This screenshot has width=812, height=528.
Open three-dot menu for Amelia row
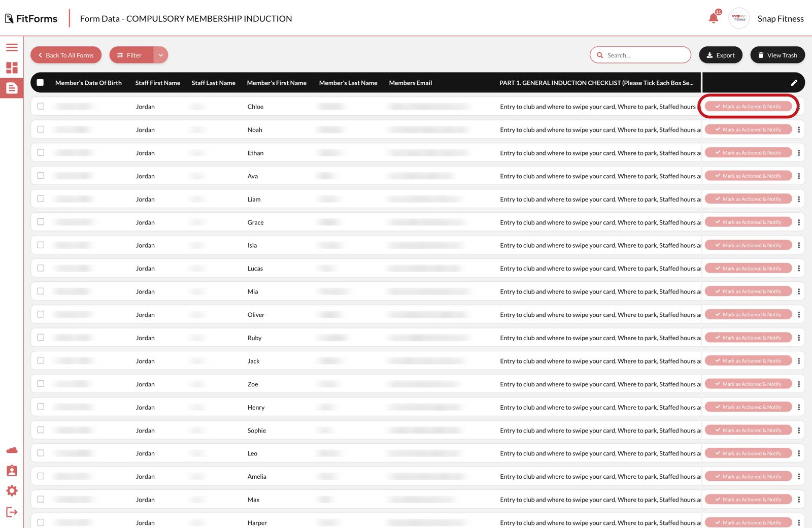coord(799,477)
